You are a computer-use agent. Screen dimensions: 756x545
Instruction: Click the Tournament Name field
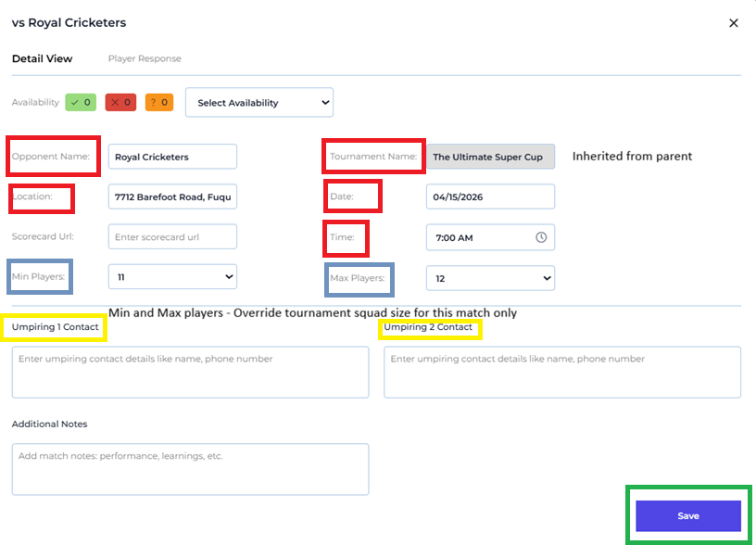tap(490, 157)
